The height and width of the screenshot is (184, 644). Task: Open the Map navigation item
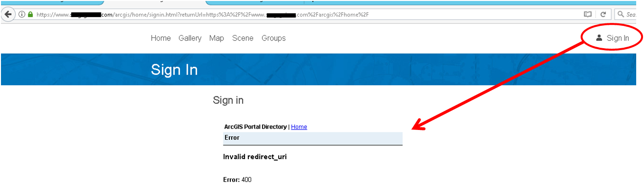217,38
